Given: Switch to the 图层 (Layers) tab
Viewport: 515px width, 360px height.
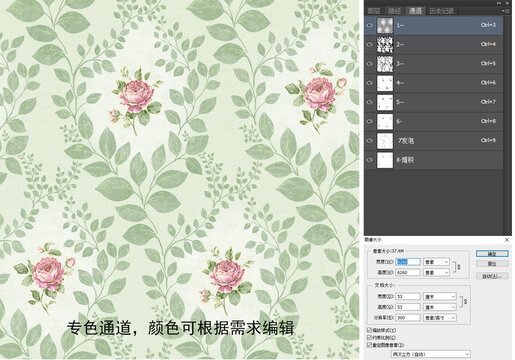Looking at the screenshot, I should click(x=374, y=11).
